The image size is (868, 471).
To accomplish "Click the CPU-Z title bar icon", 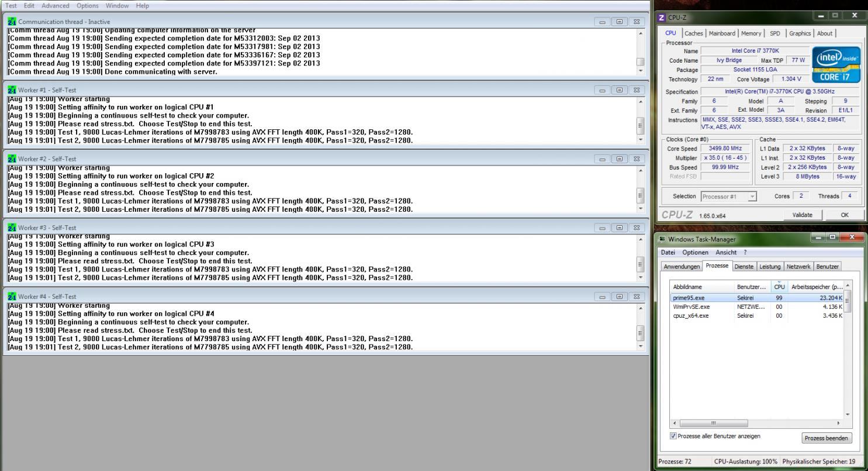I will coord(662,18).
